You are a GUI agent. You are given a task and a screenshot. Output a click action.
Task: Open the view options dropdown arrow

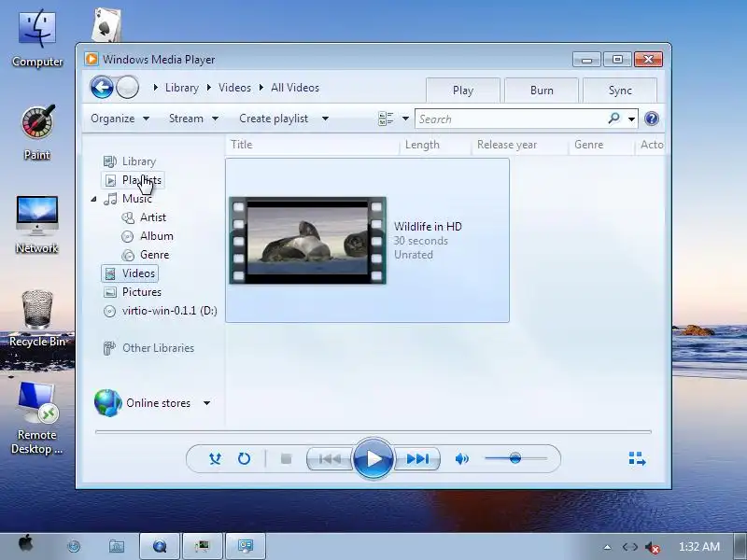(405, 119)
